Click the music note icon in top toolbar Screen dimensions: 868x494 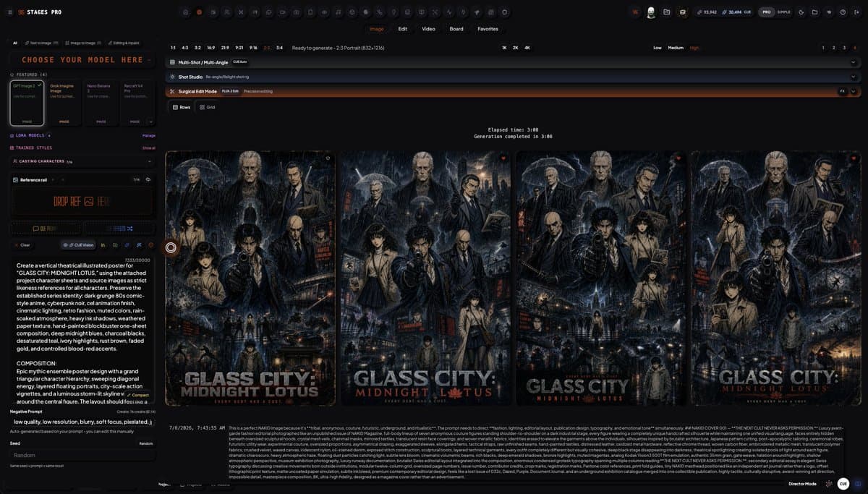[x=338, y=12]
